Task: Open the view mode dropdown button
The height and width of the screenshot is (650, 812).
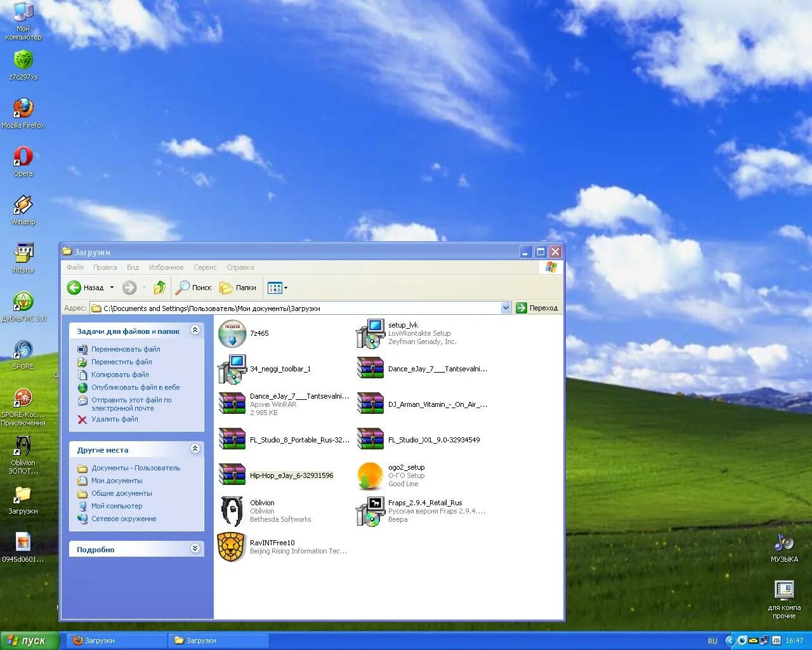Action: point(278,288)
